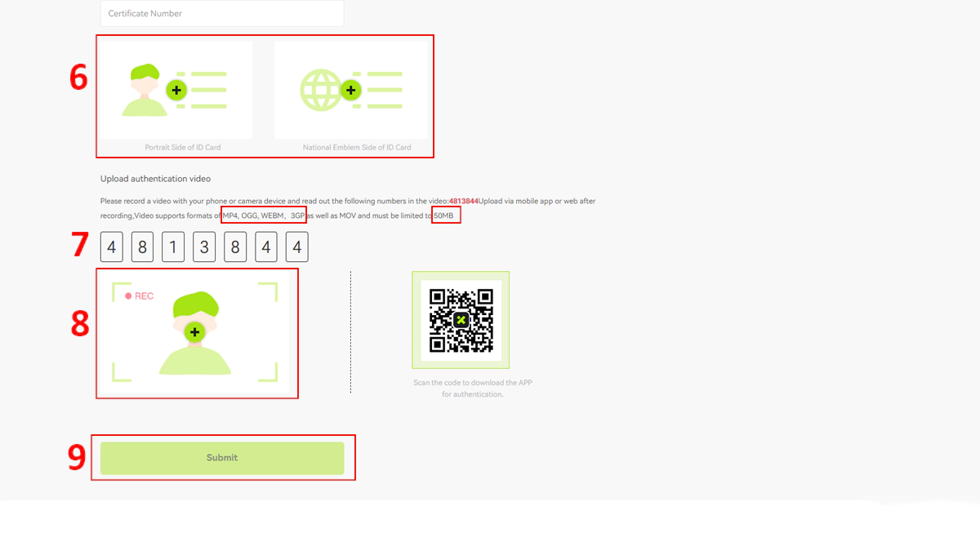Click the first digit box showing 4
This screenshot has width=980, height=551.
pos(111,247)
